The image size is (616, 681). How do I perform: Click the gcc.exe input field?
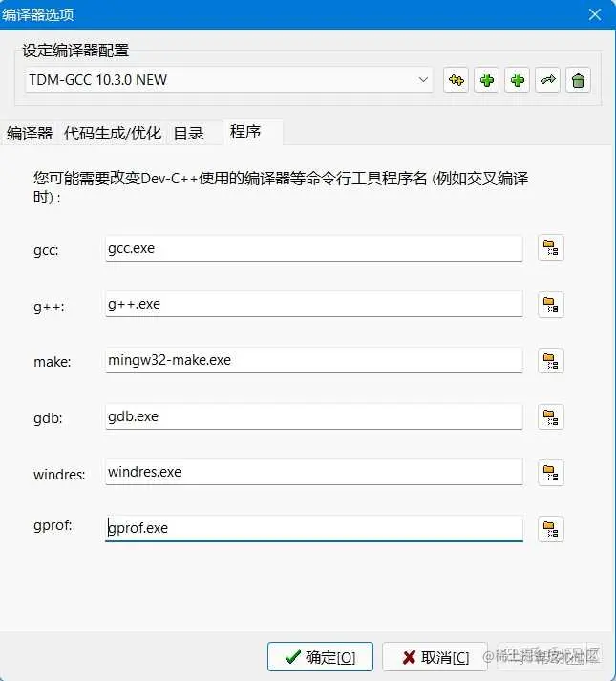point(313,248)
